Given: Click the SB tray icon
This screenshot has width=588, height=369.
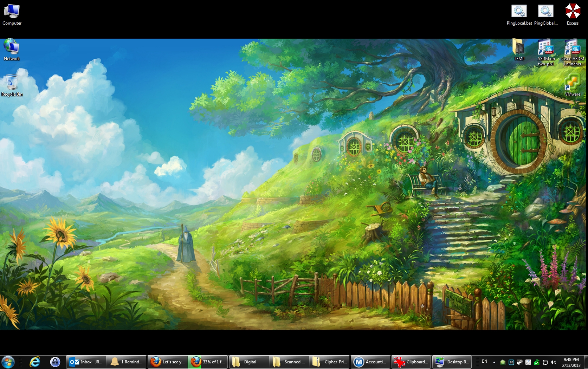Looking at the screenshot, I should [511, 362].
